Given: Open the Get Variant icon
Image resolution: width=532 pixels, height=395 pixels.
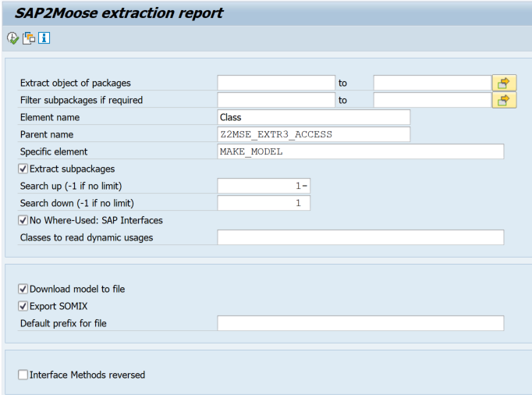Looking at the screenshot, I should click(x=29, y=38).
